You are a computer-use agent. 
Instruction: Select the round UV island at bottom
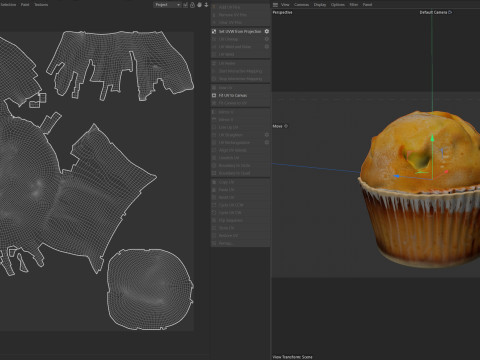click(x=150, y=289)
